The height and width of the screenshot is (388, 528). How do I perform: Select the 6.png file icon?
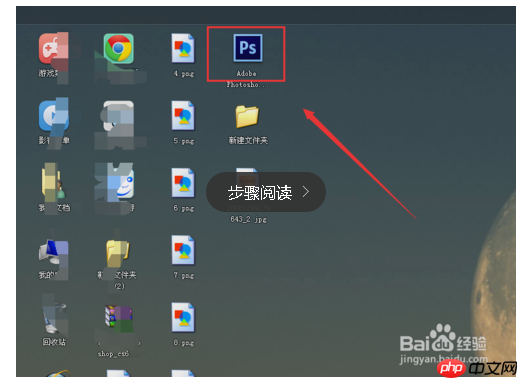click(x=183, y=183)
